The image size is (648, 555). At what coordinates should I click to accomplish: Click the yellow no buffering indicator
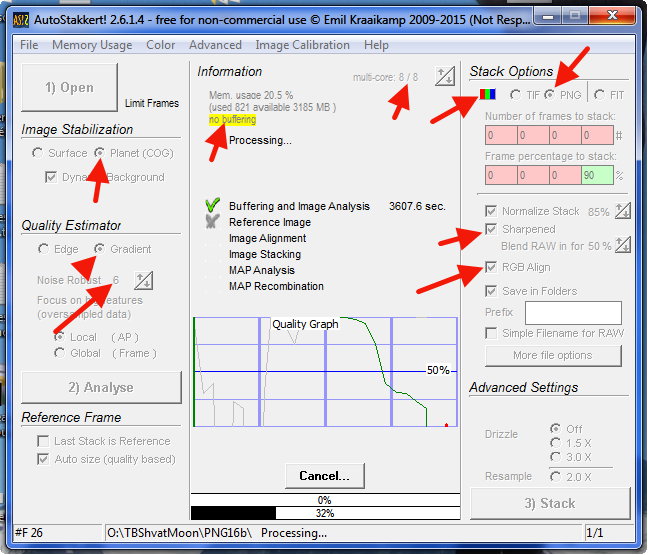(232, 119)
